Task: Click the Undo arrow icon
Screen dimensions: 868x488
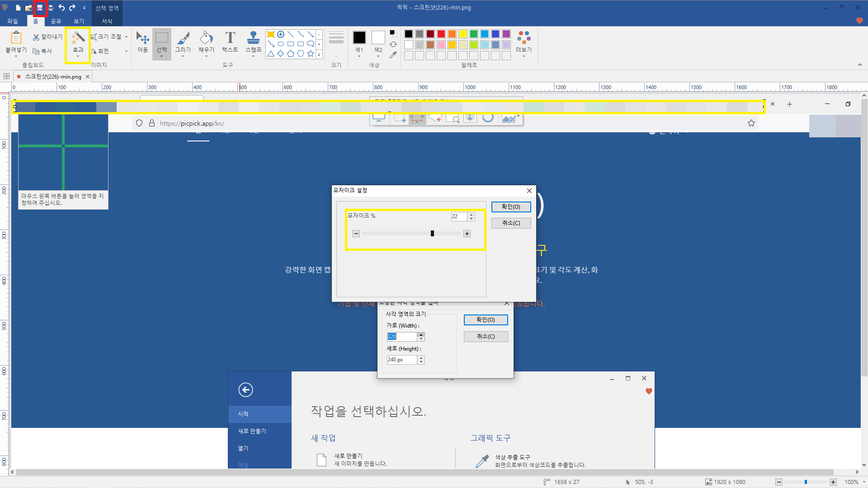Action: [x=61, y=7]
